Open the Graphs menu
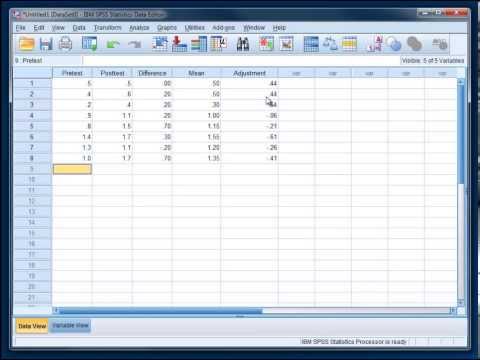The image size is (480, 360). 167,28
